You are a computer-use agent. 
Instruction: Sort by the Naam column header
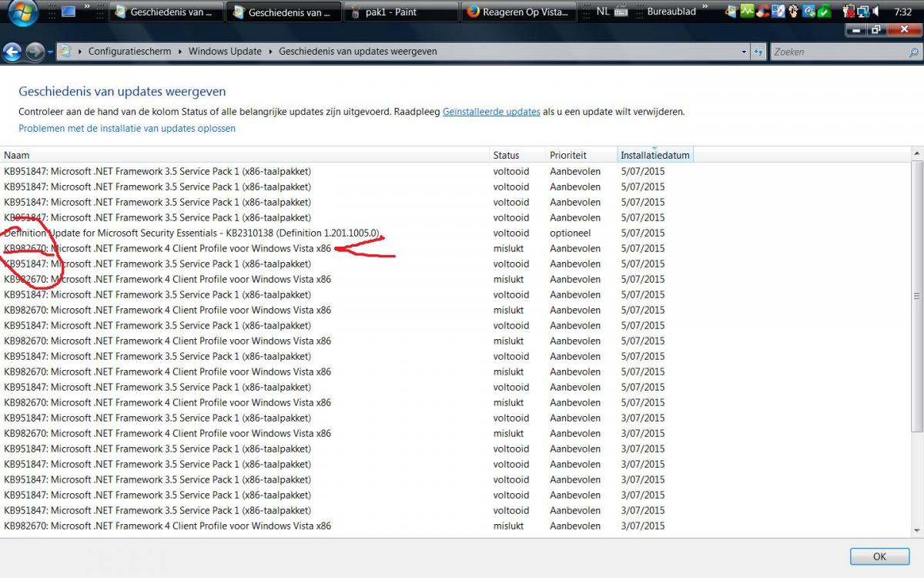click(x=245, y=155)
